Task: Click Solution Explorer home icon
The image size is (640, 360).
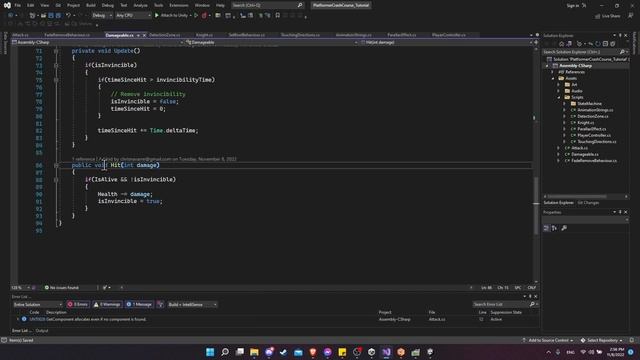Action: pos(561,44)
